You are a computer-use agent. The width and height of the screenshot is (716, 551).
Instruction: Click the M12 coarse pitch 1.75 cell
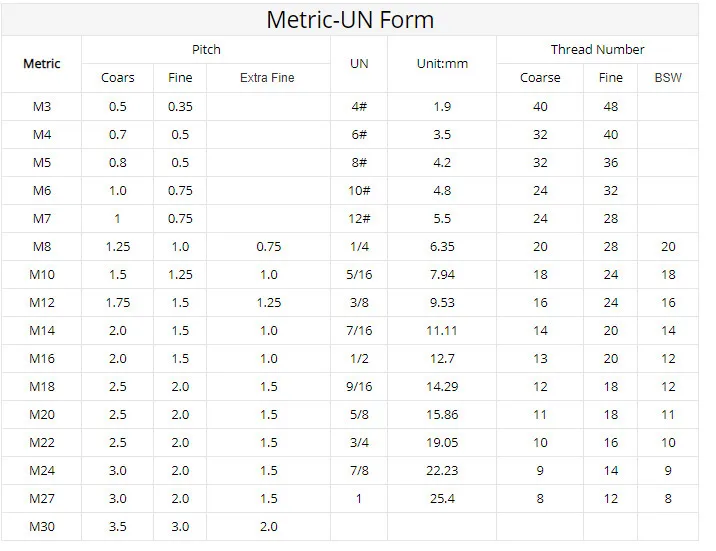coord(118,303)
